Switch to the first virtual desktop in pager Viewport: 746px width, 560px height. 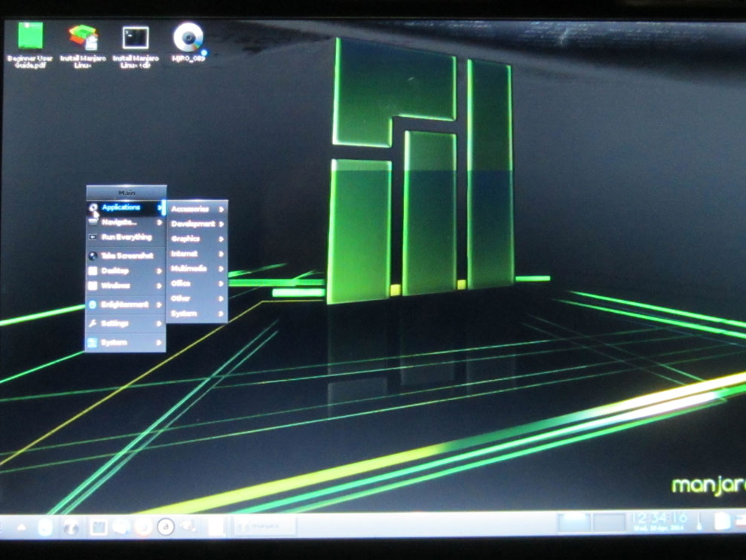tap(574, 522)
